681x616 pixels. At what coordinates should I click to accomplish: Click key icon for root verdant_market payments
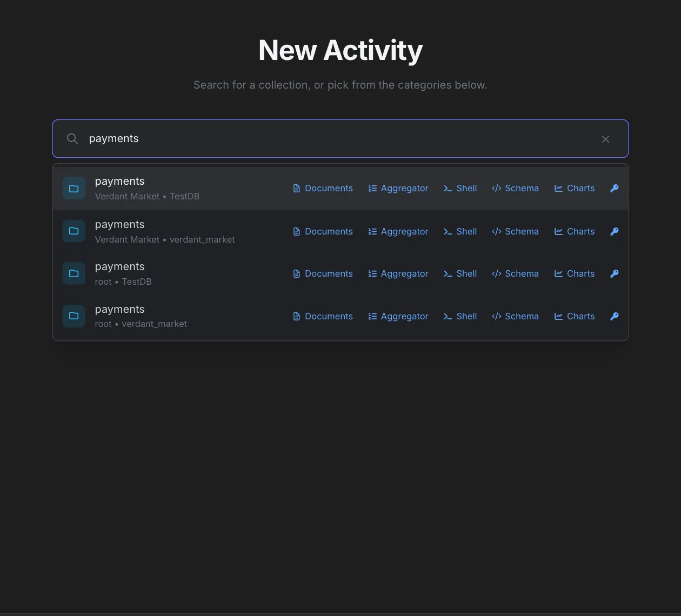pyautogui.click(x=615, y=316)
